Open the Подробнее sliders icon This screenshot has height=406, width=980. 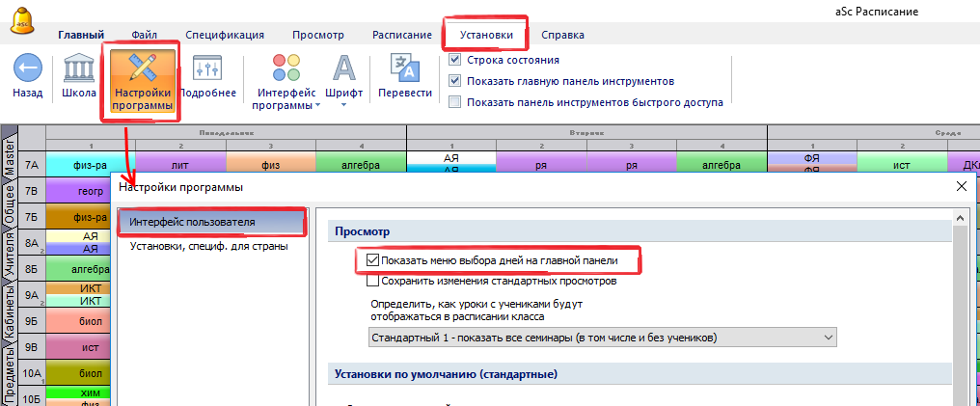[207, 70]
